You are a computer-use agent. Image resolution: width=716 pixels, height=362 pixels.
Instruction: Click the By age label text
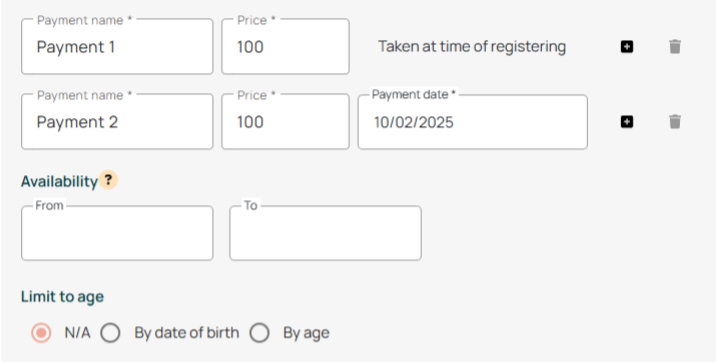(x=306, y=333)
